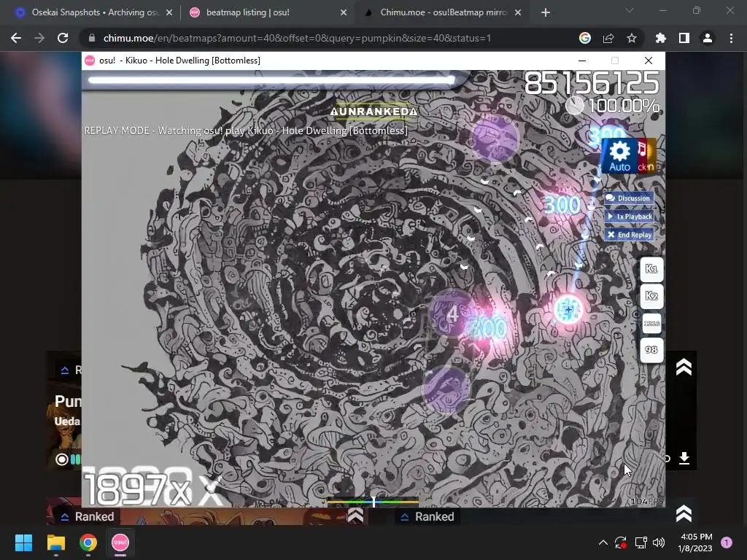Open Chrome extensions puzzle icon
Screen dimensions: 747x560
point(660,38)
